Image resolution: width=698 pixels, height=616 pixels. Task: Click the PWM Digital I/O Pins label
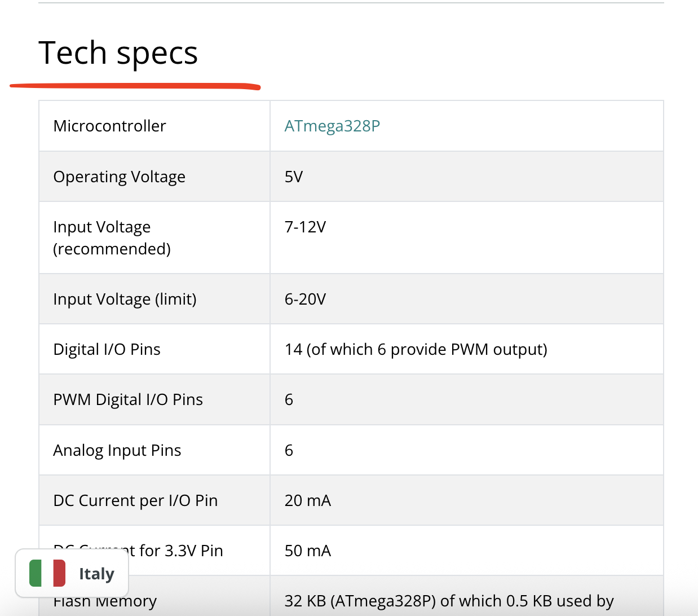click(x=128, y=399)
